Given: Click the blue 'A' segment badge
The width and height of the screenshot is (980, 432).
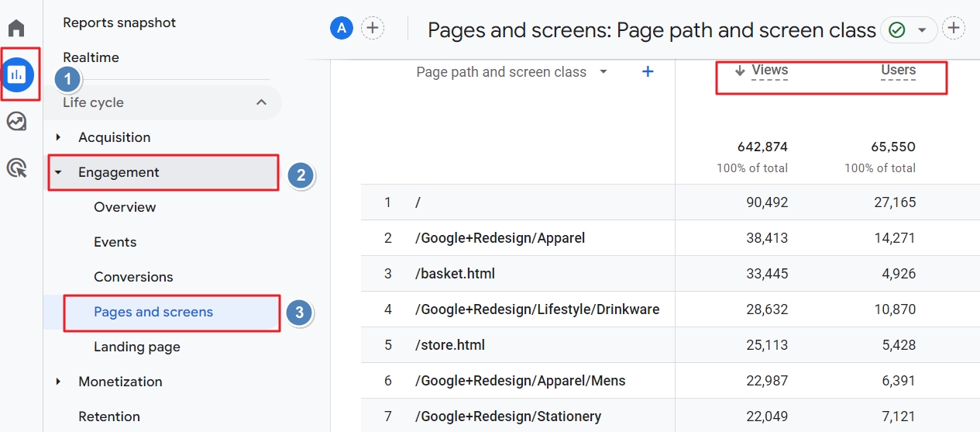Looking at the screenshot, I should click(x=341, y=29).
